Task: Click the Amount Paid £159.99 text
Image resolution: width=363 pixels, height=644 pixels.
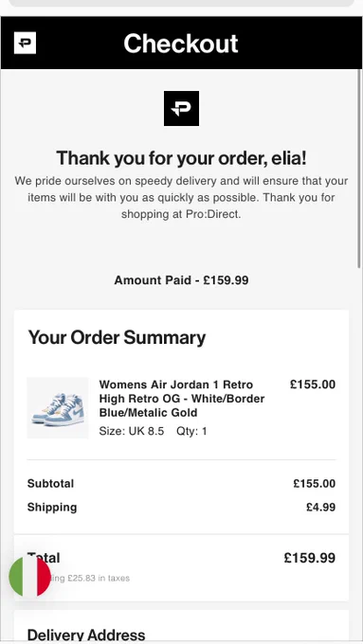Action: pyautogui.click(x=181, y=280)
